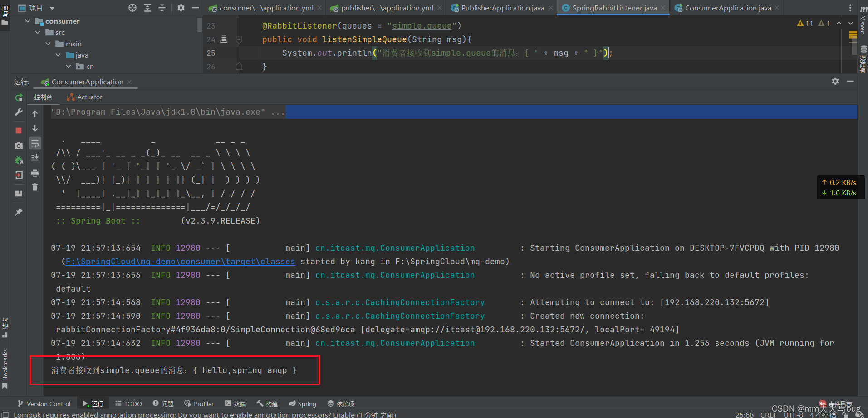Hide the Run tool window
The image size is (868, 418).
[850, 81]
